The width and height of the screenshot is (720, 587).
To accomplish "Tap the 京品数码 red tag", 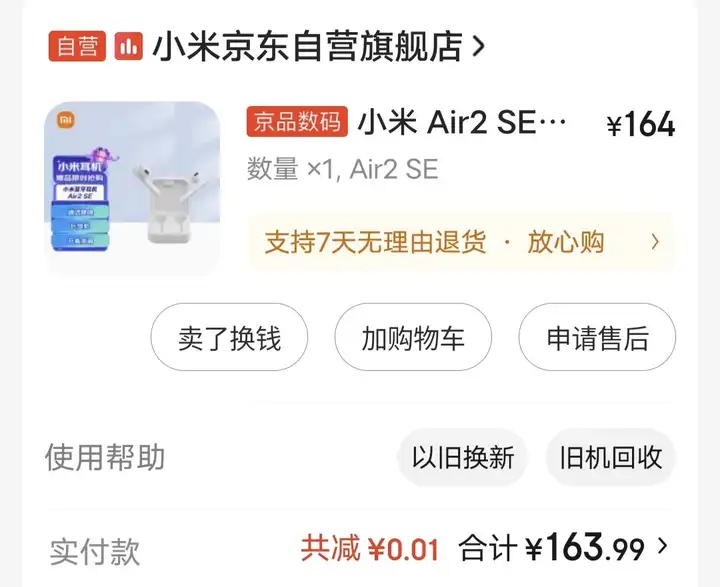I will [297, 122].
